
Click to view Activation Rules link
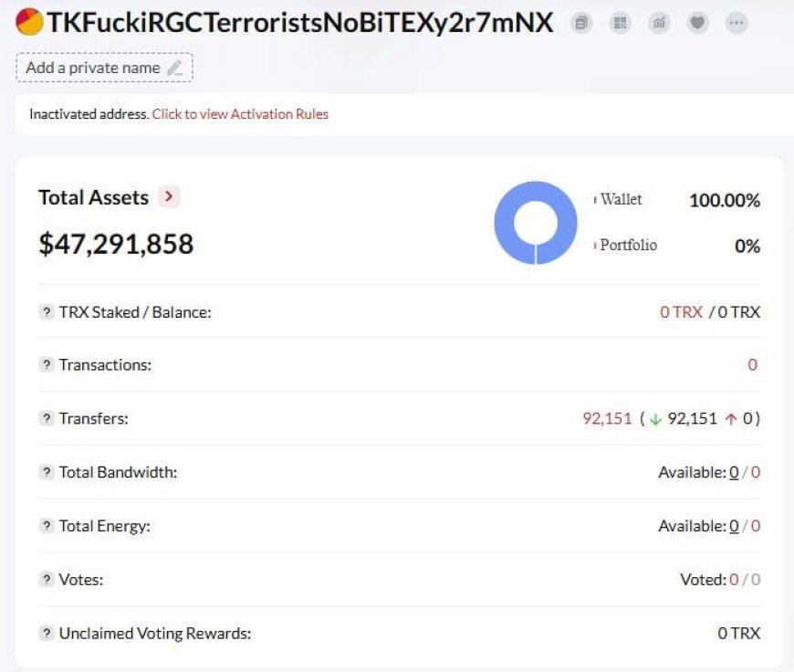(x=240, y=114)
